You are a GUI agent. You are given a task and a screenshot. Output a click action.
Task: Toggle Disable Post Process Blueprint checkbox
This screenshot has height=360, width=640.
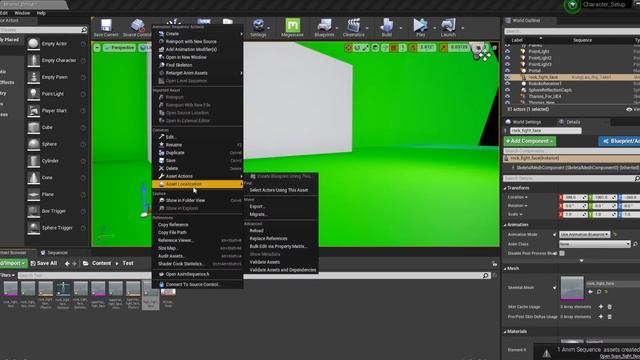(562, 253)
